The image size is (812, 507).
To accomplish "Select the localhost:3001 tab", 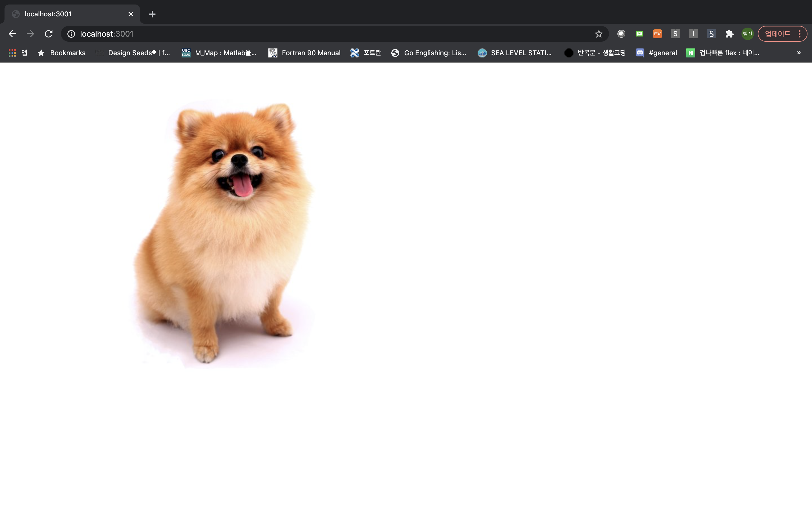I will [67, 14].
